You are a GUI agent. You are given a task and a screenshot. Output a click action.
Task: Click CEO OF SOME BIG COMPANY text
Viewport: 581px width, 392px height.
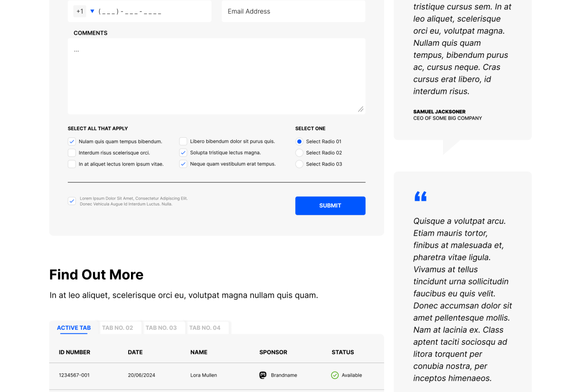pyautogui.click(x=447, y=118)
